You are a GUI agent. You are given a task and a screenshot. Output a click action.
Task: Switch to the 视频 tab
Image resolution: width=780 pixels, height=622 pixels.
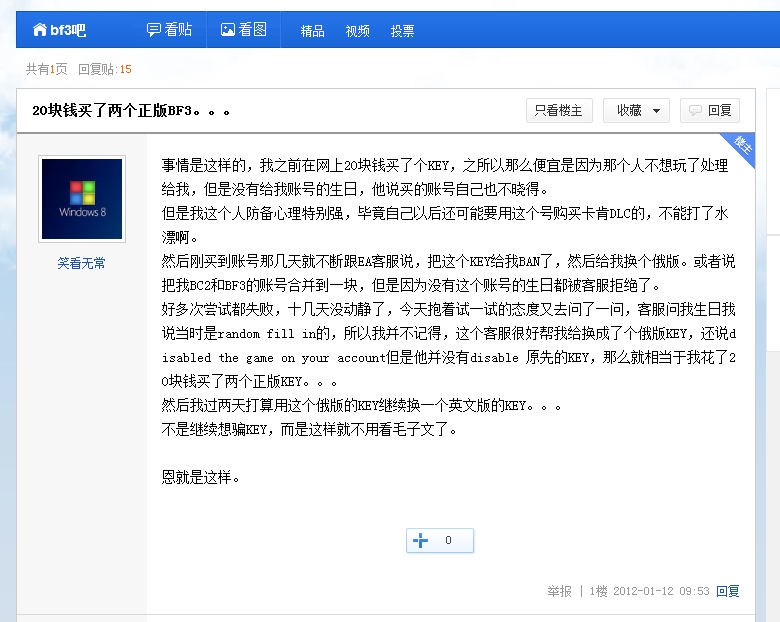(x=358, y=31)
